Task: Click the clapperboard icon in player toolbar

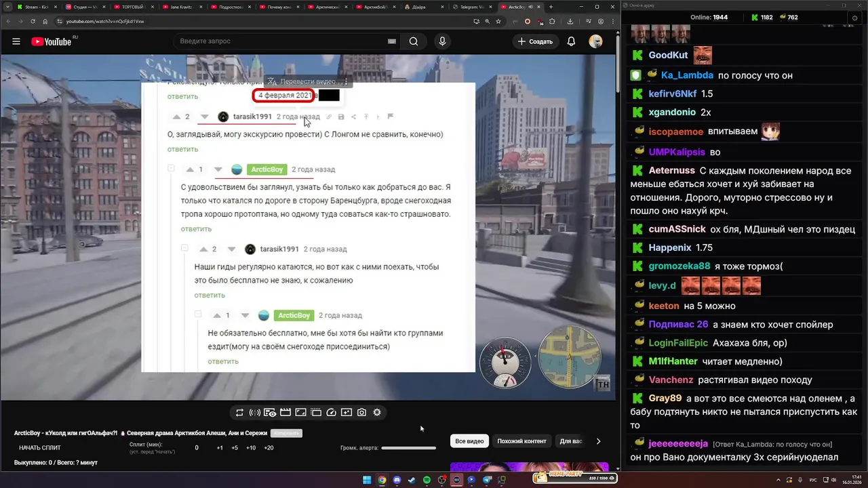Action: tap(285, 412)
